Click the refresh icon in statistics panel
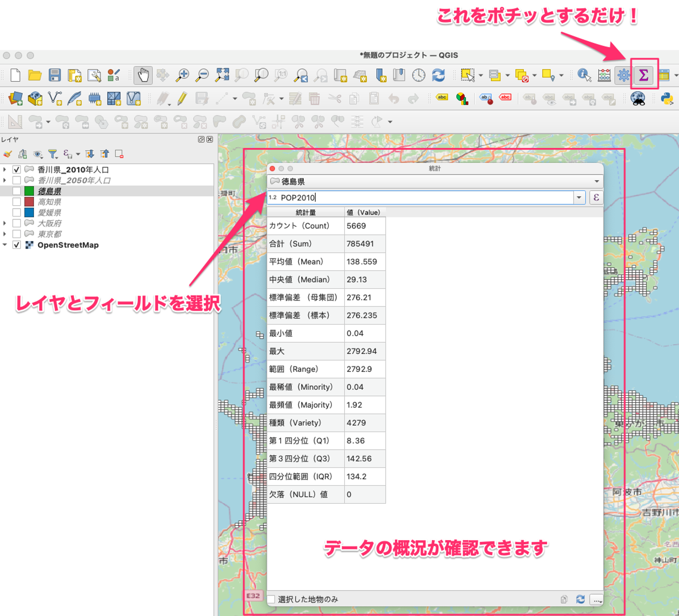The width and height of the screenshot is (679, 616). 580,599
